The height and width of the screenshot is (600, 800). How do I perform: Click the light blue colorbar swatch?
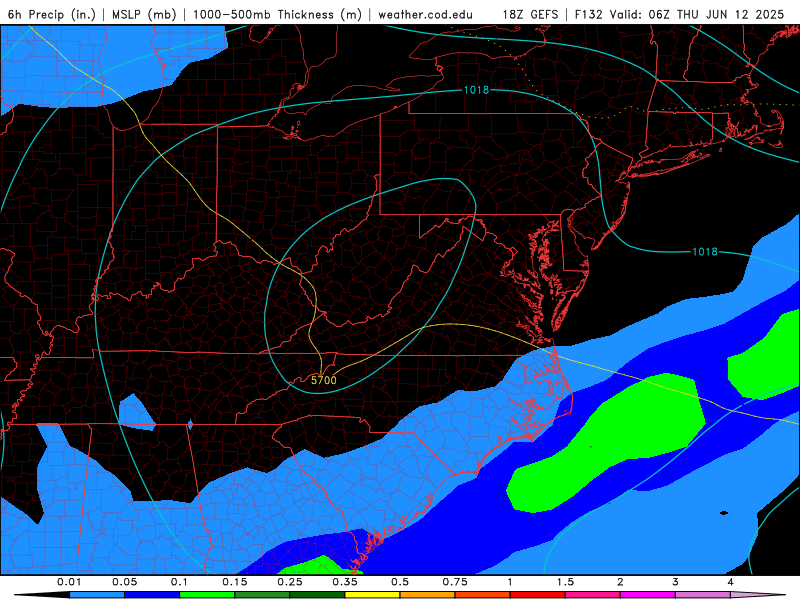(x=97, y=595)
